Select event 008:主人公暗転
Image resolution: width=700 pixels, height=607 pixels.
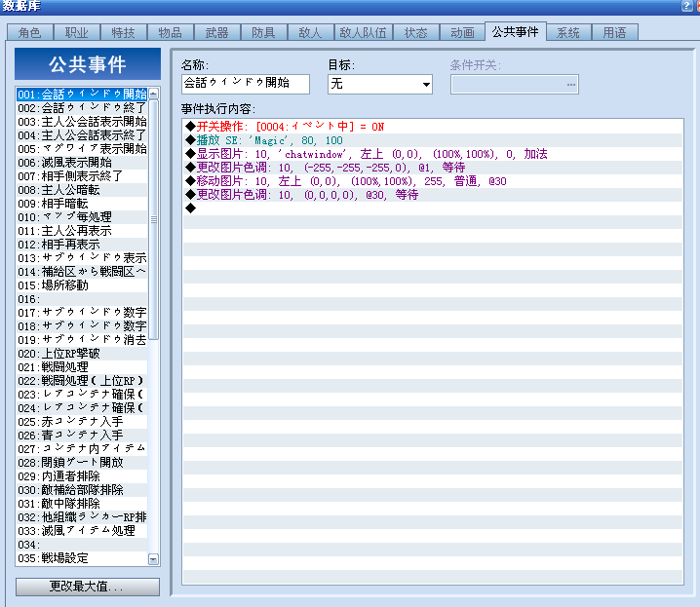pyautogui.click(x=82, y=190)
